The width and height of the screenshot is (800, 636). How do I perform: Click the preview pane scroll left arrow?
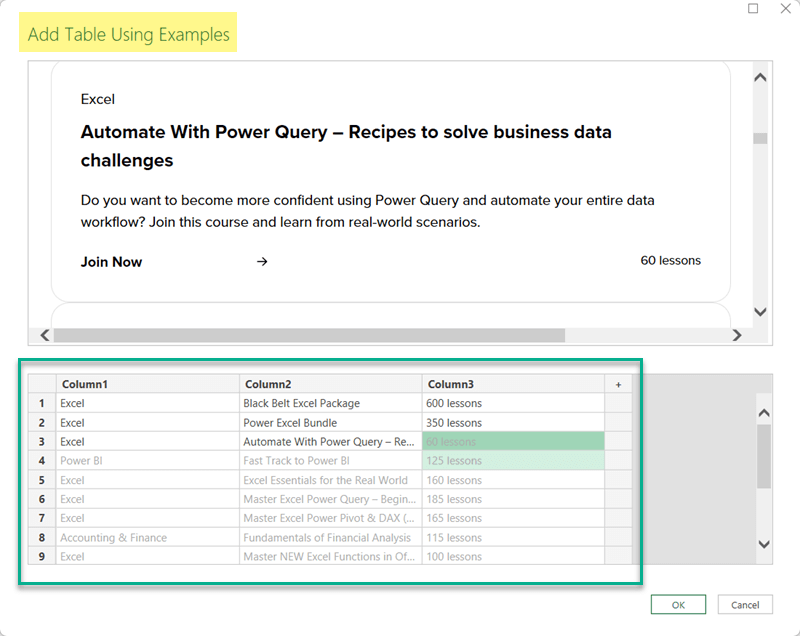(x=45, y=335)
